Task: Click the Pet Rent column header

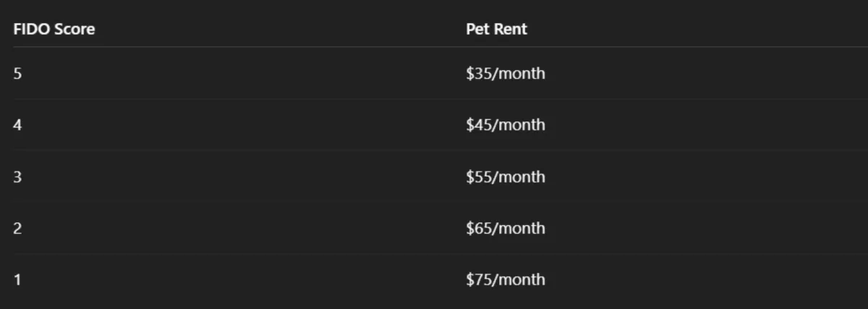Action: tap(497, 30)
